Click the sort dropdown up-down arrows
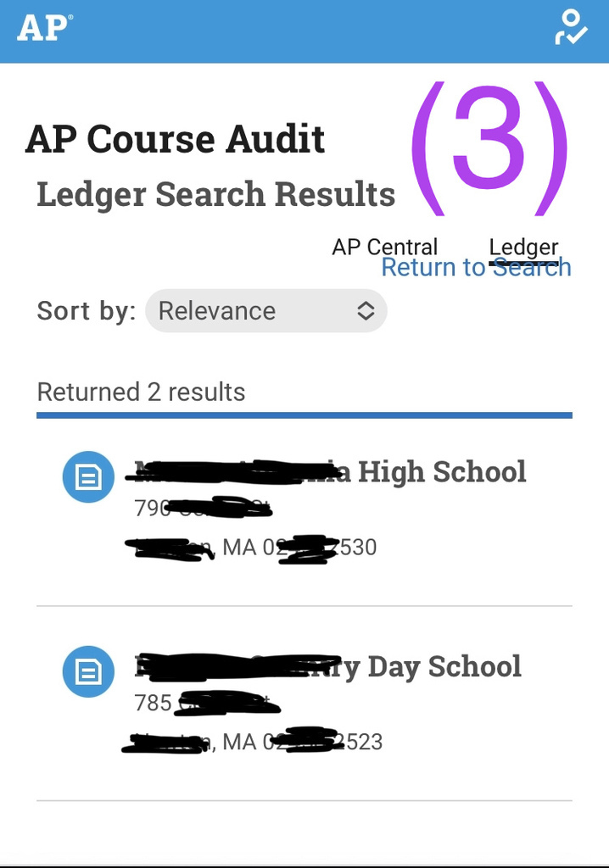 pyautogui.click(x=366, y=310)
